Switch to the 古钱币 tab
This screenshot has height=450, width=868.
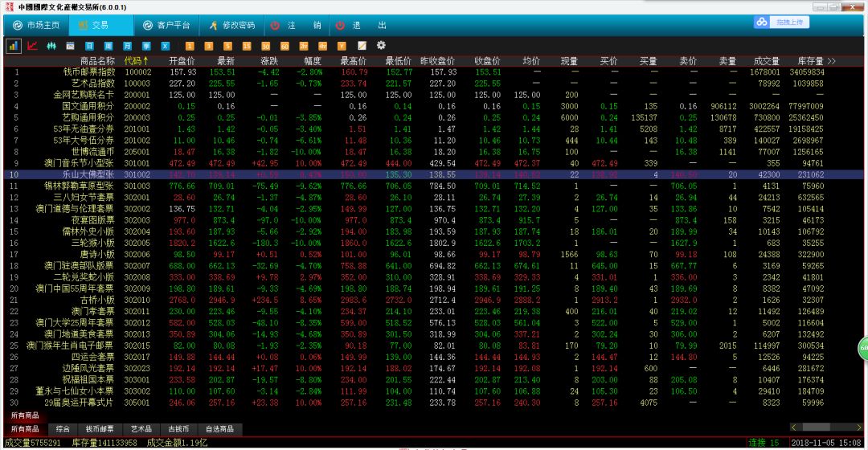[x=178, y=429]
